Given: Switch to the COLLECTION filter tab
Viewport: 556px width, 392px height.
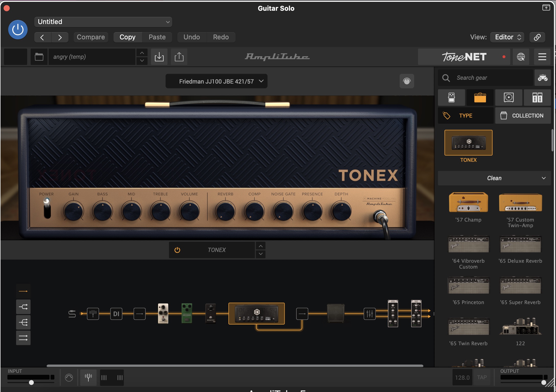Looking at the screenshot, I should tap(523, 116).
